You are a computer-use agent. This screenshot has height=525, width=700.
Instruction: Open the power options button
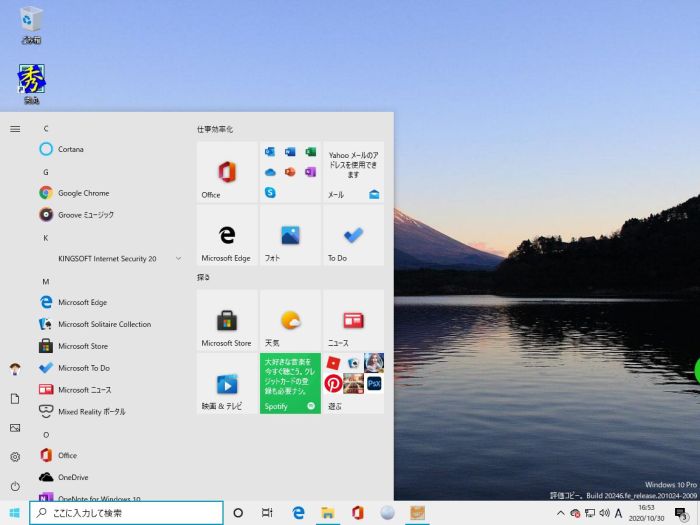15,486
